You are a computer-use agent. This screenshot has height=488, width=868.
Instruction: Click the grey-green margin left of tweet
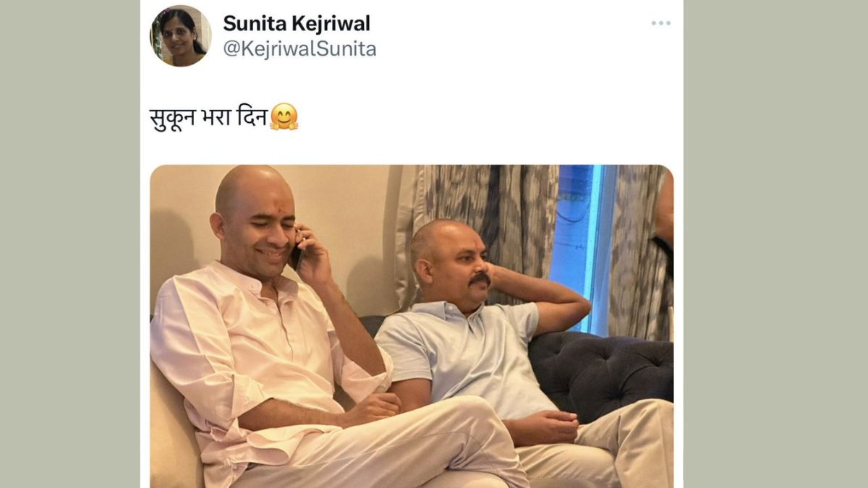click(x=70, y=244)
